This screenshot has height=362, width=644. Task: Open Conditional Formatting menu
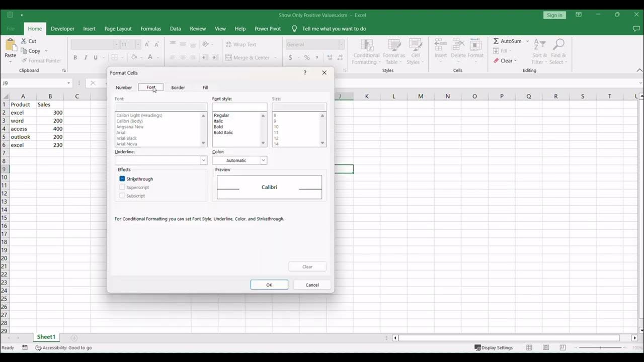point(366,52)
